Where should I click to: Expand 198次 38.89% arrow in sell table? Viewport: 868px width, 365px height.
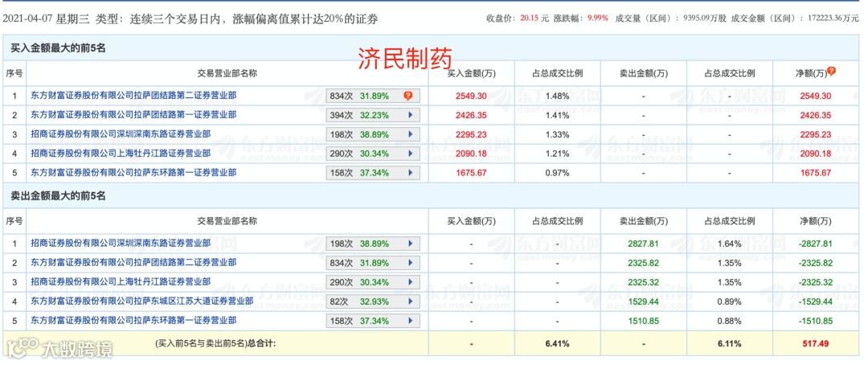coord(410,243)
